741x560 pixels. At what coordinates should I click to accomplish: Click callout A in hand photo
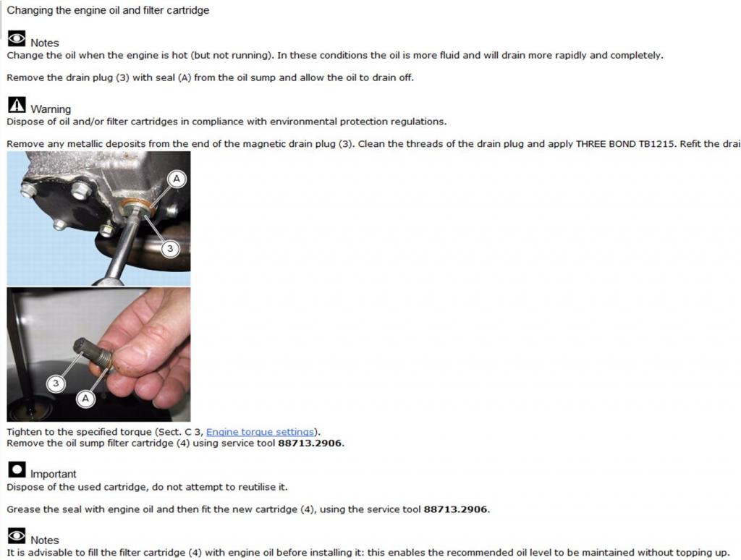85,399
